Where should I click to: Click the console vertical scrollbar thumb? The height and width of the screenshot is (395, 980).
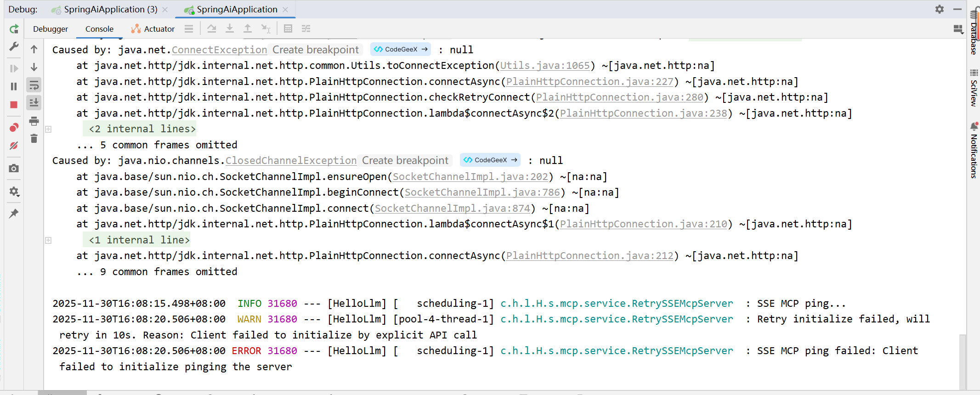pos(962,361)
